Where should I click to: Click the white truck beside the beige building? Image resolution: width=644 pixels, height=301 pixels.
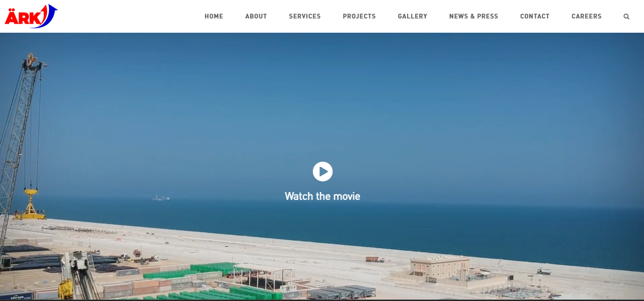pos(544,272)
